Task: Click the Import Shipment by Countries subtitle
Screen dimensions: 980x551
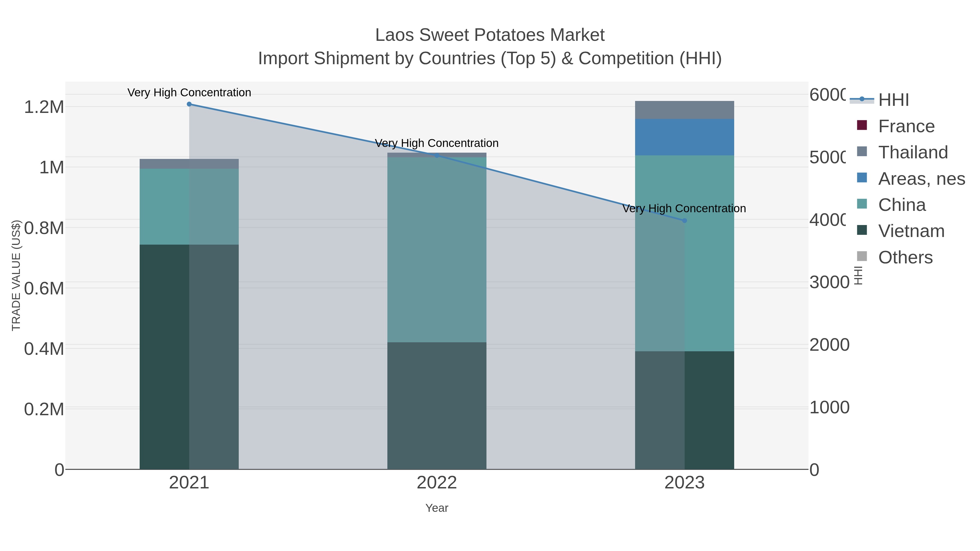Action: (490, 59)
